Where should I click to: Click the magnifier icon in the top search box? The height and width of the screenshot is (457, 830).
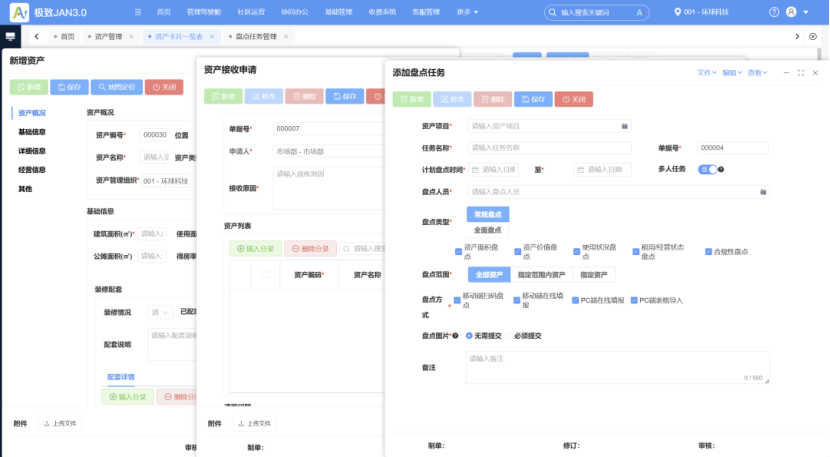pyautogui.click(x=553, y=12)
